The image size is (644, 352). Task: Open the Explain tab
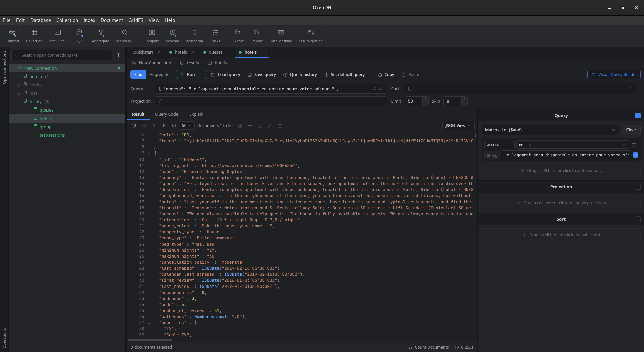(x=196, y=114)
